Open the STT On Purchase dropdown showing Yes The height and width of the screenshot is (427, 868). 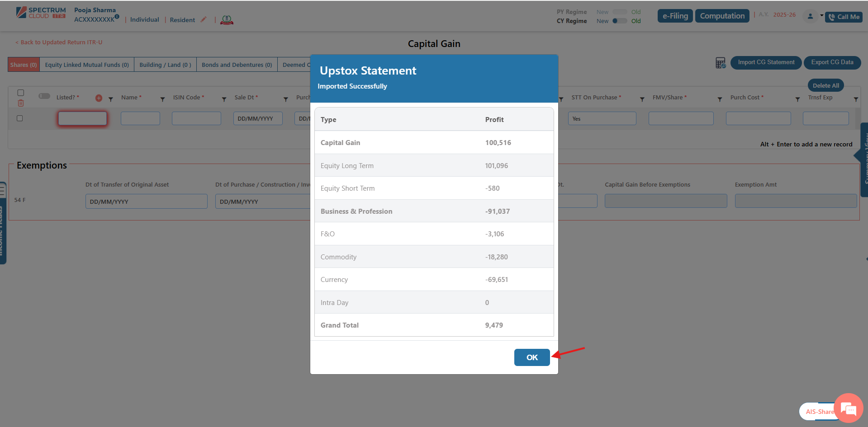[x=602, y=119]
